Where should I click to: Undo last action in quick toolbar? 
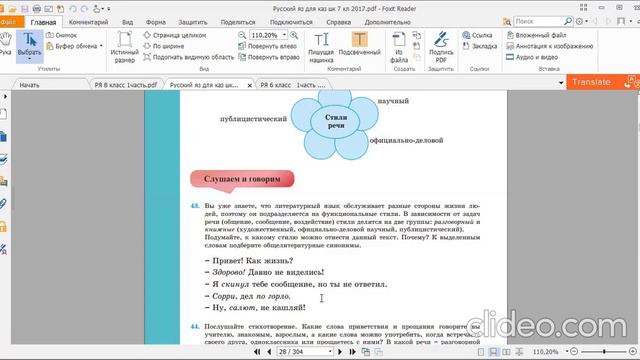[73, 9]
